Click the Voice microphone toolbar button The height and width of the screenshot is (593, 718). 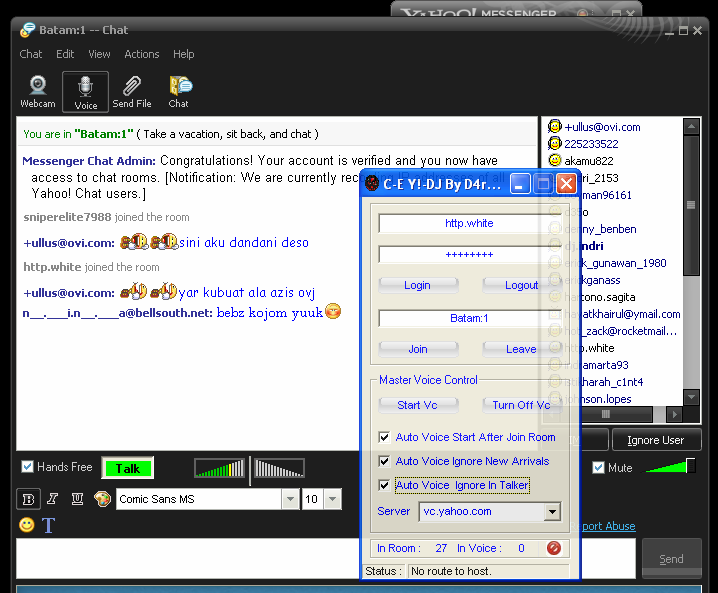pos(86,92)
